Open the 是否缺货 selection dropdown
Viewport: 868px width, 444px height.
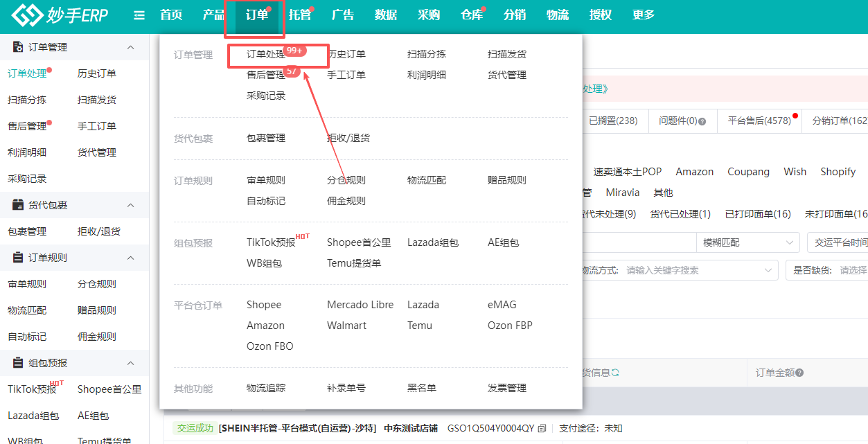click(x=845, y=271)
